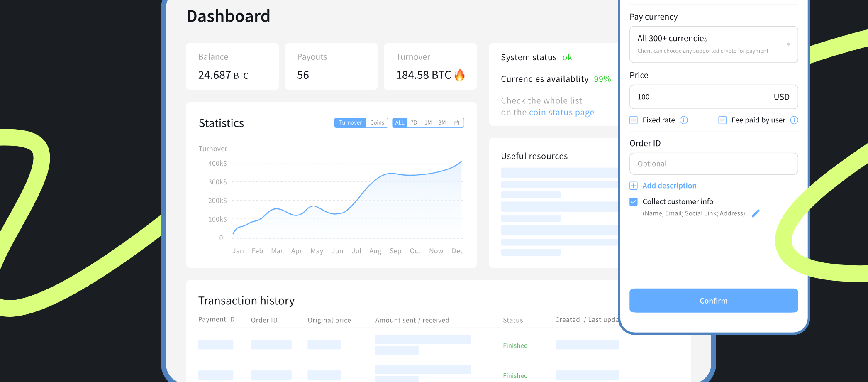
Task: Open the coin status page link
Action: pos(561,113)
